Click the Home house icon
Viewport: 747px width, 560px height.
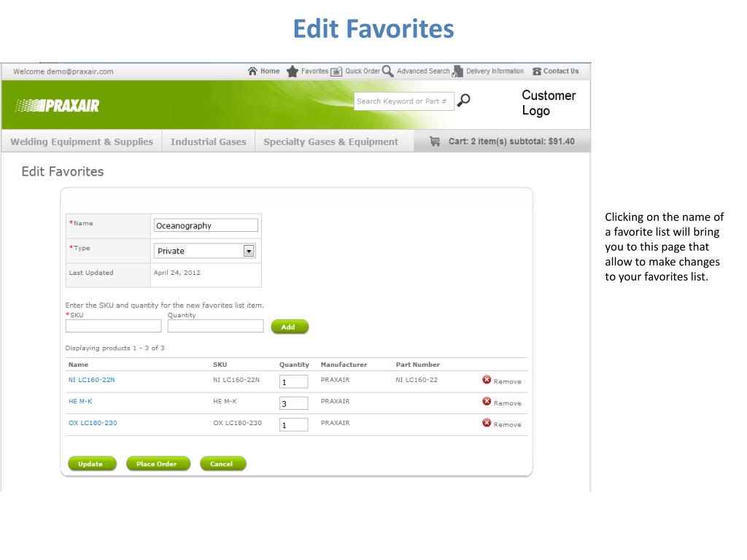click(252, 71)
